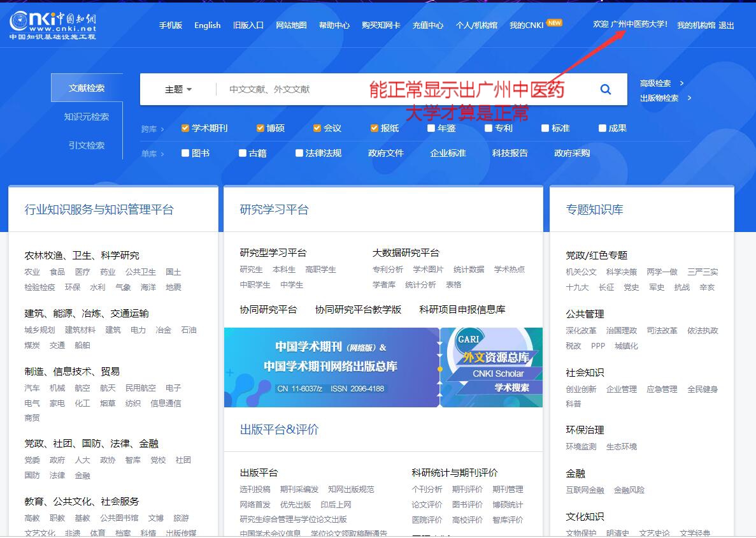
Task: Click 选刊投稿 link
Action: click(255, 490)
